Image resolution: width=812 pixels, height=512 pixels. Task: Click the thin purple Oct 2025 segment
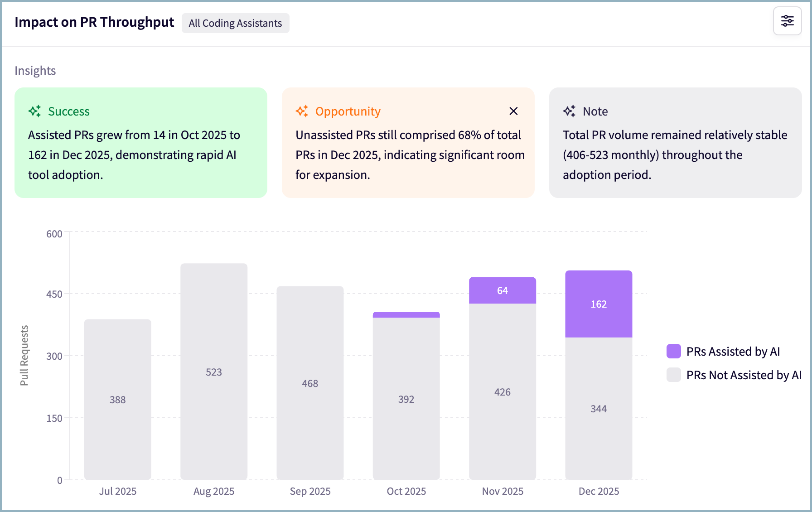pyautogui.click(x=406, y=314)
